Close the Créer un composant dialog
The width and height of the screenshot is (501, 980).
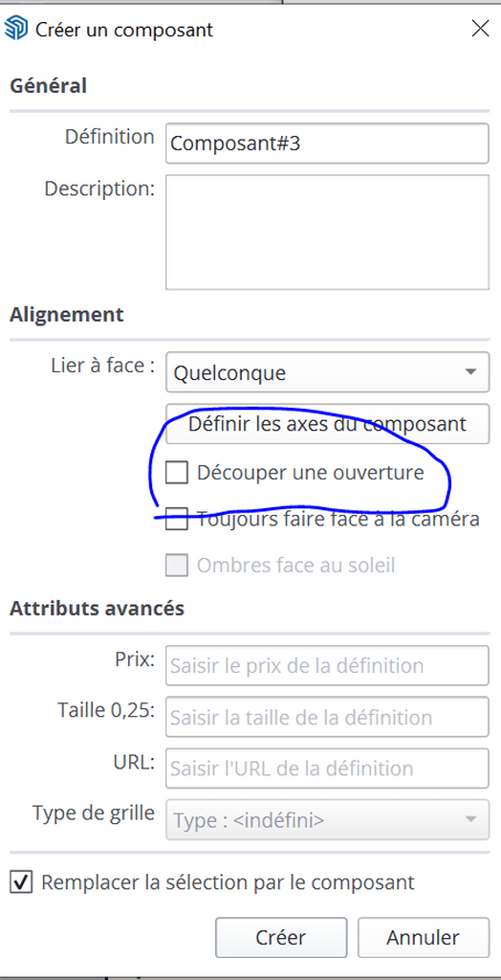click(480, 29)
